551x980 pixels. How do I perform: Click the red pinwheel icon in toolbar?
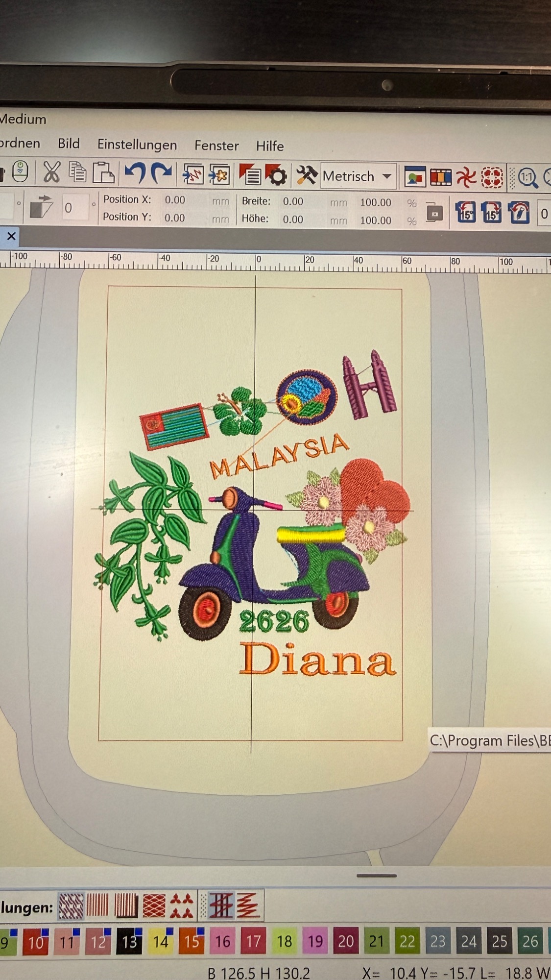point(466,177)
